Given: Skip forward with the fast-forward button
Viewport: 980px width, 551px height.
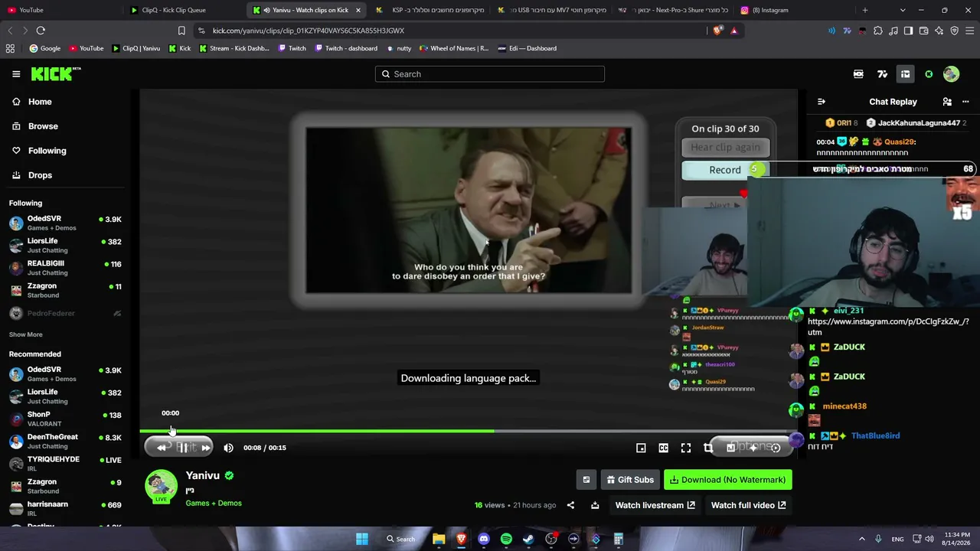Looking at the screenshot, I should click(205, 448).
